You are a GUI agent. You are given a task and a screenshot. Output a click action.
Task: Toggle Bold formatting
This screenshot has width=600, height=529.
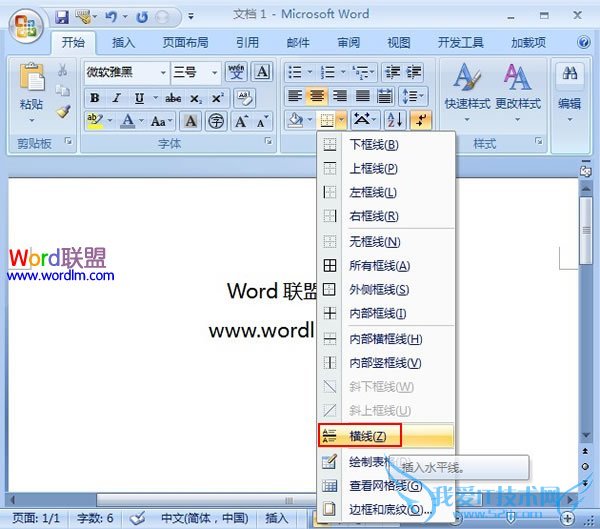(95, 97)
